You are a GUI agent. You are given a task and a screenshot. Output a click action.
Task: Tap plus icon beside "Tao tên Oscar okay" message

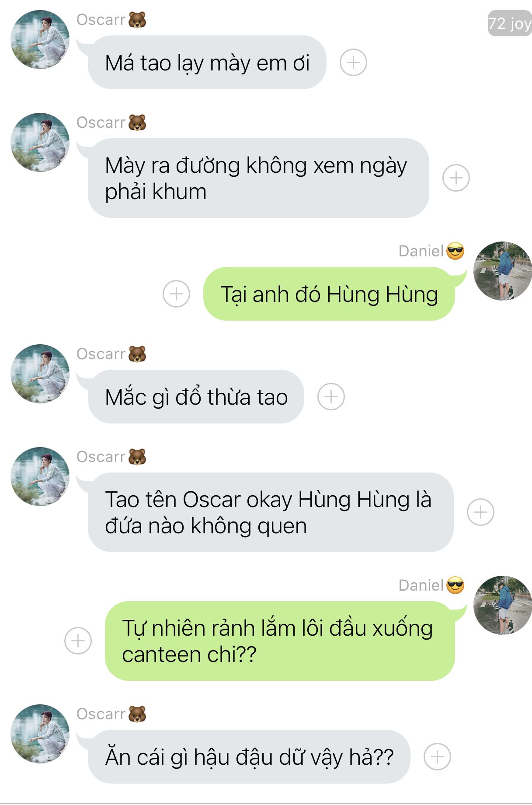coord(480,512)
